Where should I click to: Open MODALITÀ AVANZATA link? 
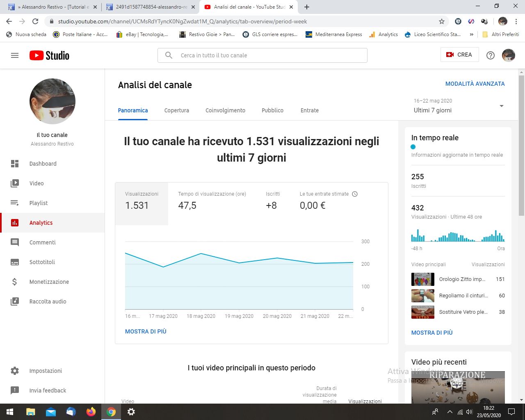click(x=475, y=84)
